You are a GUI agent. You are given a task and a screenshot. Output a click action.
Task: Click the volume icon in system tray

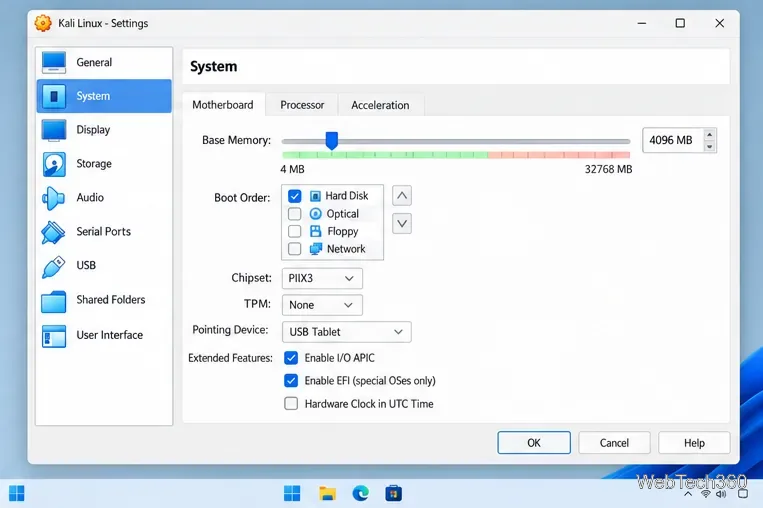pyautogui.click(x=721, y=494)
